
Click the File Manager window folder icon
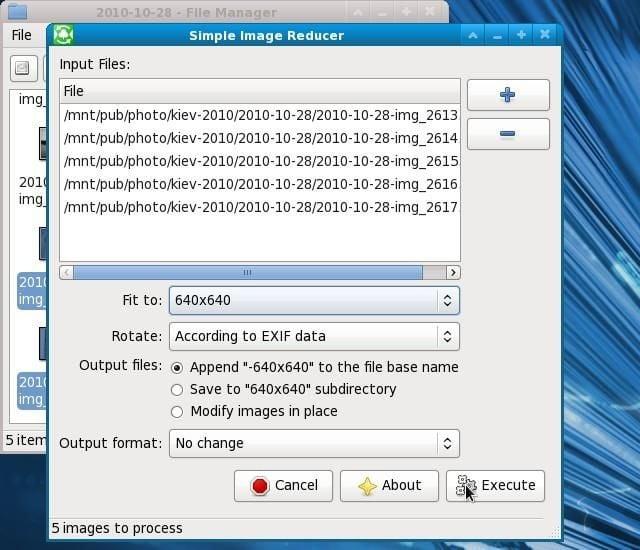tap(17, 13)
